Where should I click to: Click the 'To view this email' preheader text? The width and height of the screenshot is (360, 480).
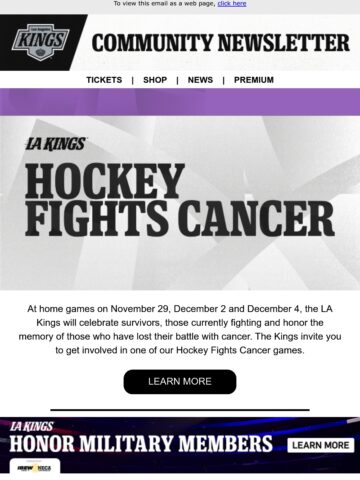165,4
